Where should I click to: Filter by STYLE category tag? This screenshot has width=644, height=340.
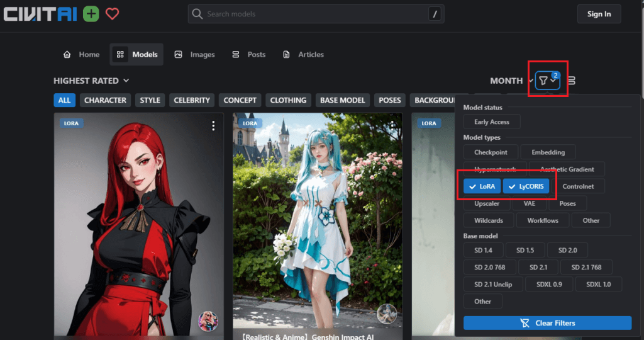pyautogui.click(x=150, y=100)
